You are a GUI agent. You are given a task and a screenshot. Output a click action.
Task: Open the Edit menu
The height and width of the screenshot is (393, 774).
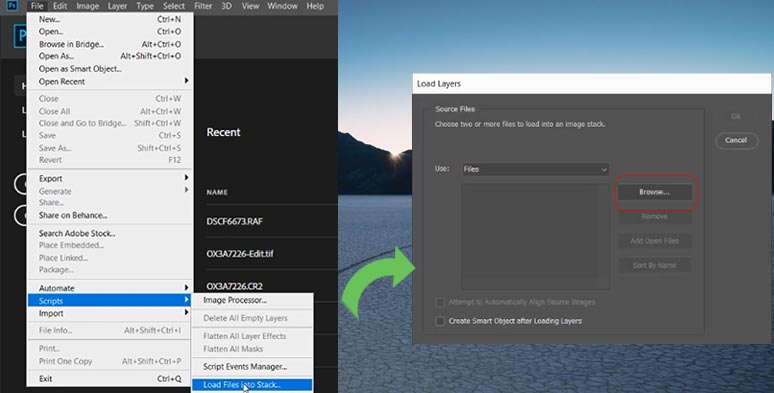point(60,6)
